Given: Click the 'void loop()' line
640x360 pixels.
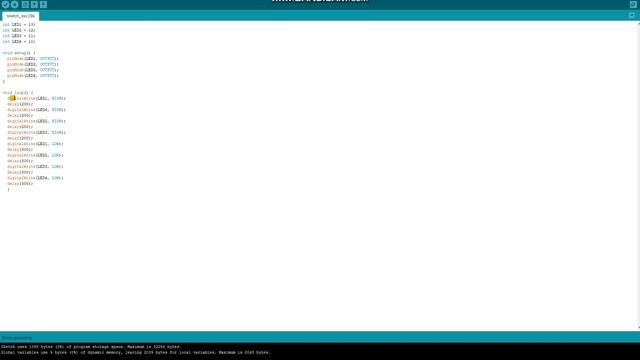Looking at the screenshot, I should point(18,93).
